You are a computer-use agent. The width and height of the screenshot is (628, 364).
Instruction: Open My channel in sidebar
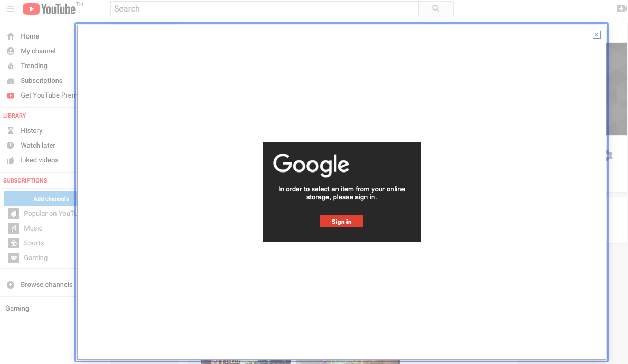click(x=38, y=51)
